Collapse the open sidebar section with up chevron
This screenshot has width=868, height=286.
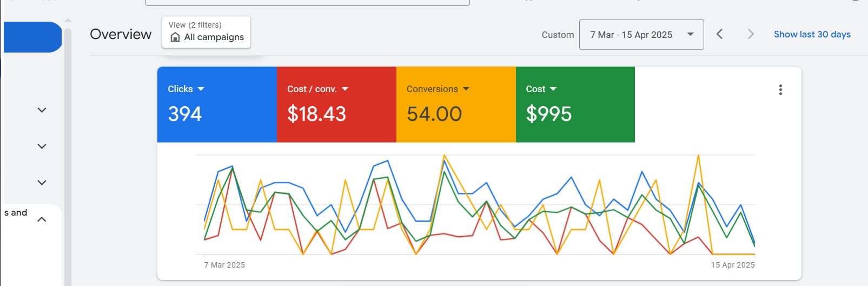tap(42, 219)
